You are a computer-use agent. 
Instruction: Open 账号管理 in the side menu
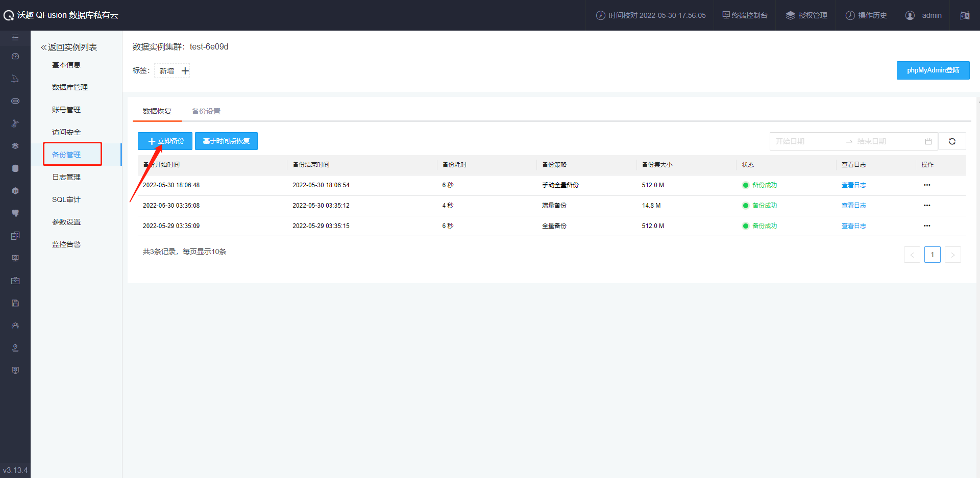tap(66, 110)
